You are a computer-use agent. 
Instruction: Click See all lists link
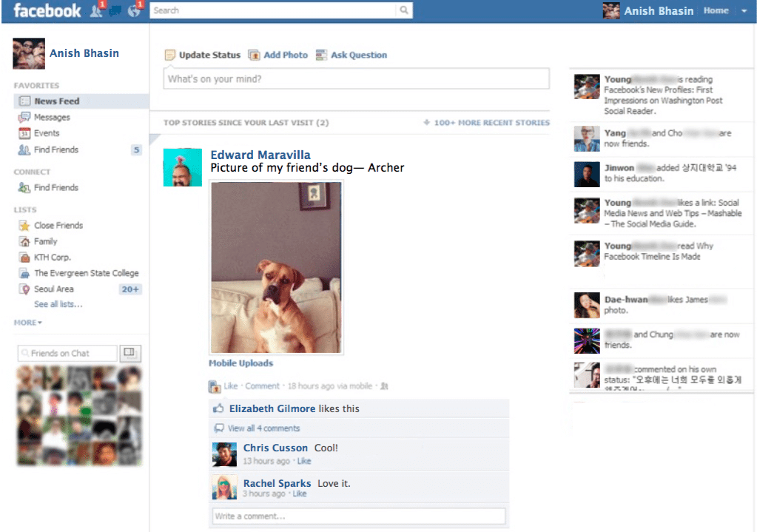[58, 304]
